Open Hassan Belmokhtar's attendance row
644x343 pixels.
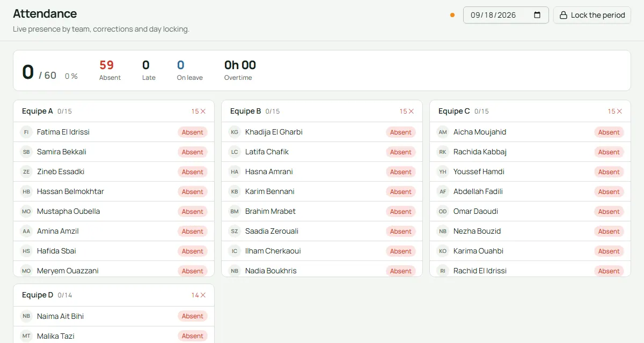[114, 191]
